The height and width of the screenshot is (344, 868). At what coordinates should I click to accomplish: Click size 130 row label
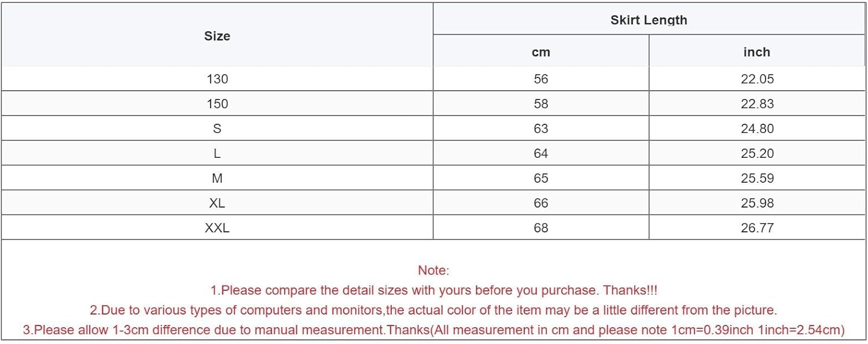(x=217, y=79)
